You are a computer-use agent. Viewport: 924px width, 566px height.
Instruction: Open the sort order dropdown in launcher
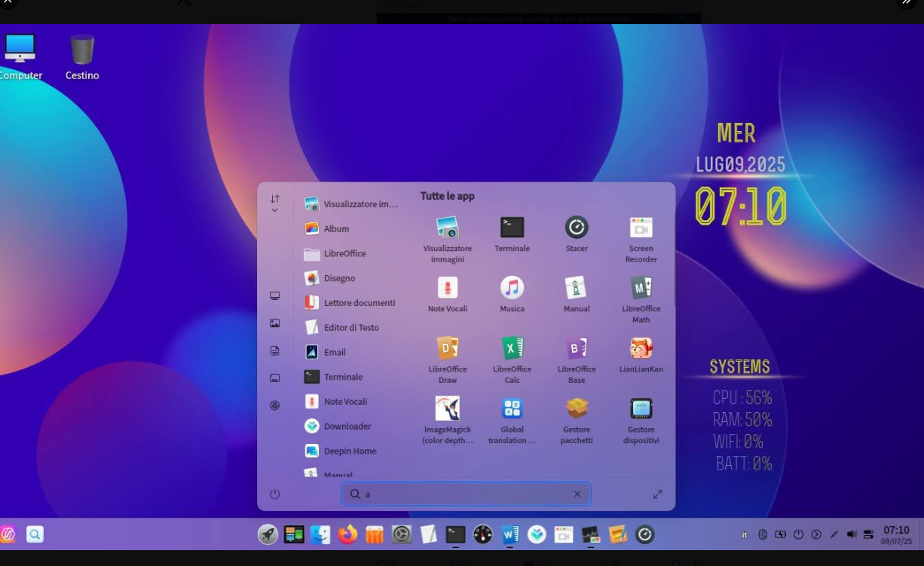click(274, 203)
